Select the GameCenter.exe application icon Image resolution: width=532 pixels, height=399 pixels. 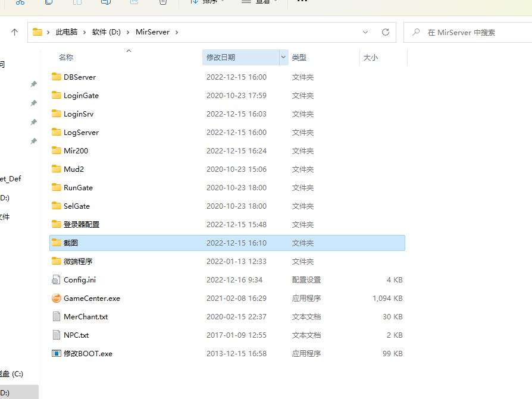(57, 298)
